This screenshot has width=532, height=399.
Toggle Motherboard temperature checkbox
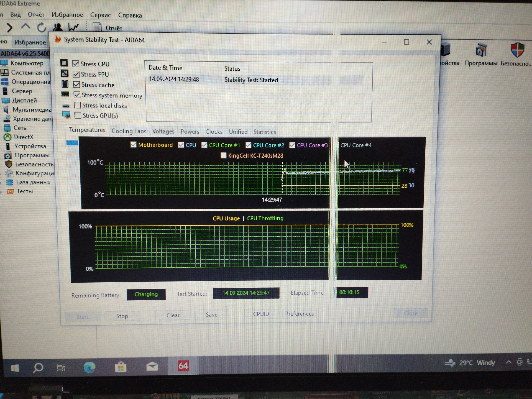[134, 145]
